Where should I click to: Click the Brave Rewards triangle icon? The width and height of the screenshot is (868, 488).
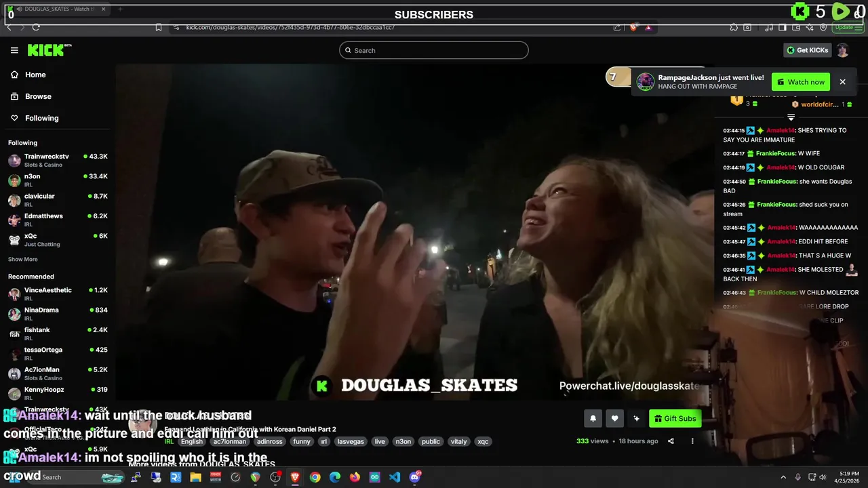pyautogui.click(x=648, y=27)
